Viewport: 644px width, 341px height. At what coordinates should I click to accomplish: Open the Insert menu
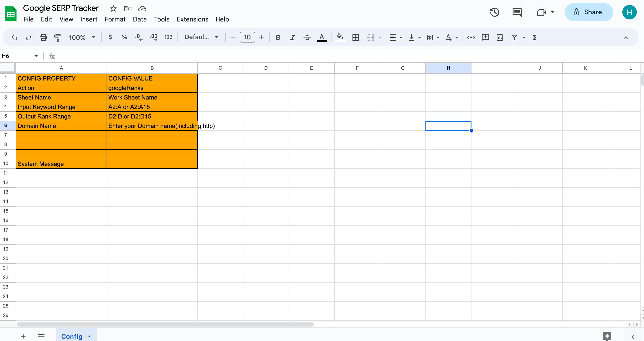tap(89, 19)
